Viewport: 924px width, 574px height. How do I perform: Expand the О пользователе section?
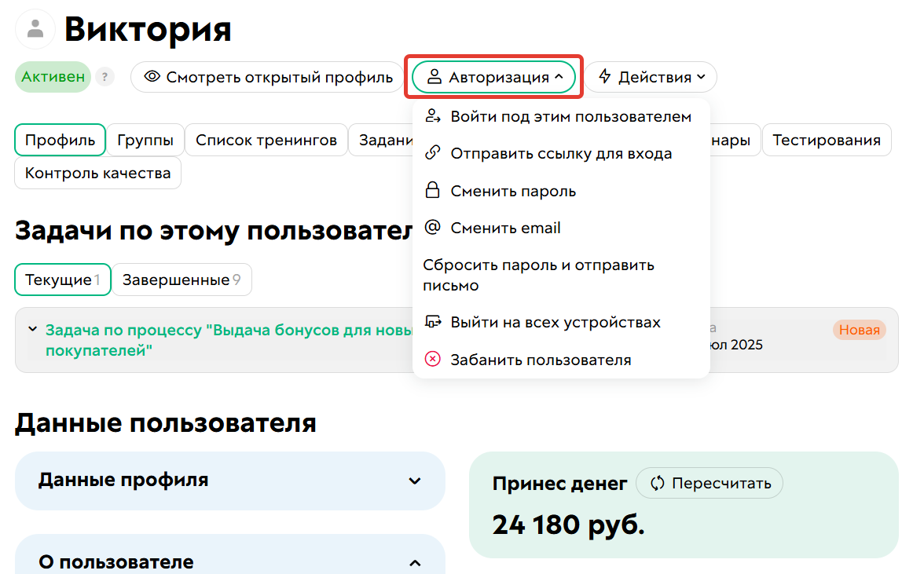click(416, 562)
